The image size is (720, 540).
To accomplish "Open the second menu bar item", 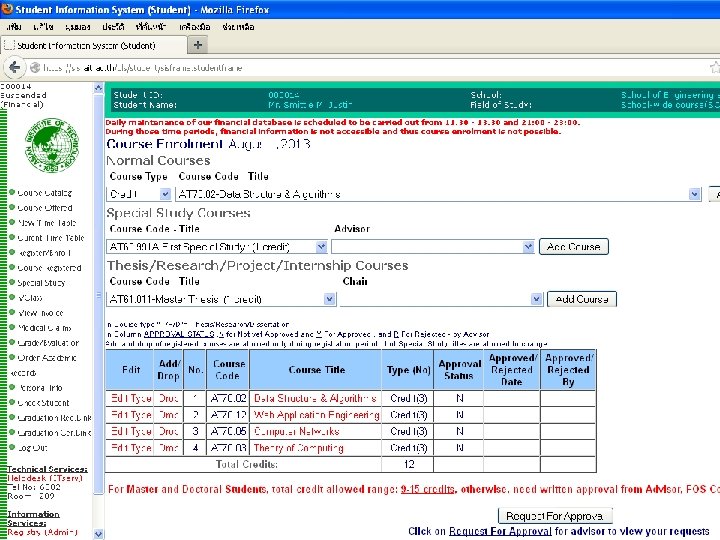I will tap(43, 27).
